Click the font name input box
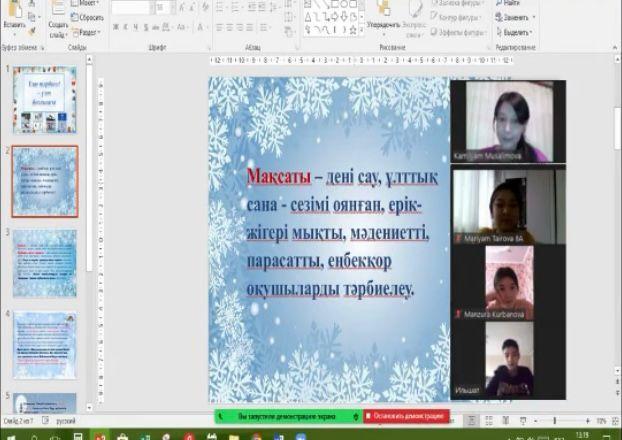622x440 pixels. click(x=132, y=7)
